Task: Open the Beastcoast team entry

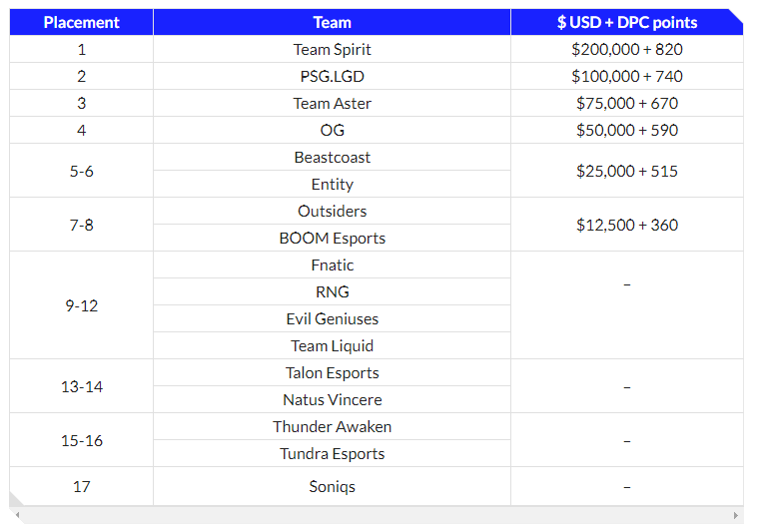Action: (332, 157)
